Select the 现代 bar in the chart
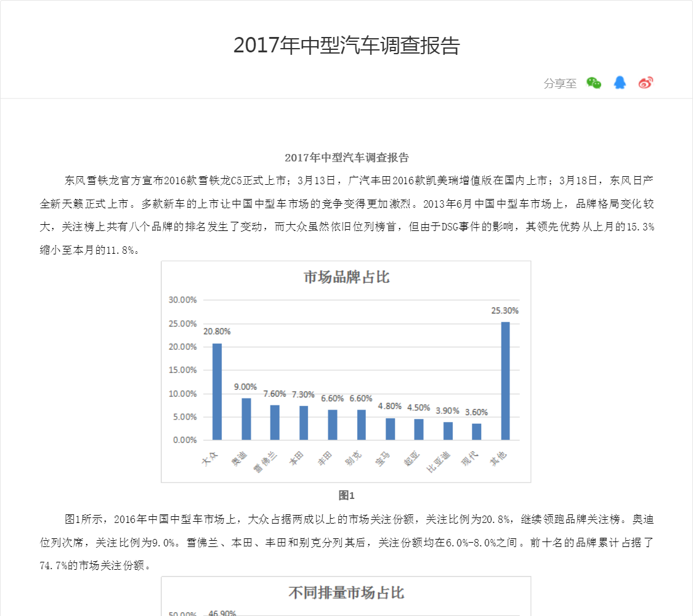693x616 pixels. click(x=476, y=432)
